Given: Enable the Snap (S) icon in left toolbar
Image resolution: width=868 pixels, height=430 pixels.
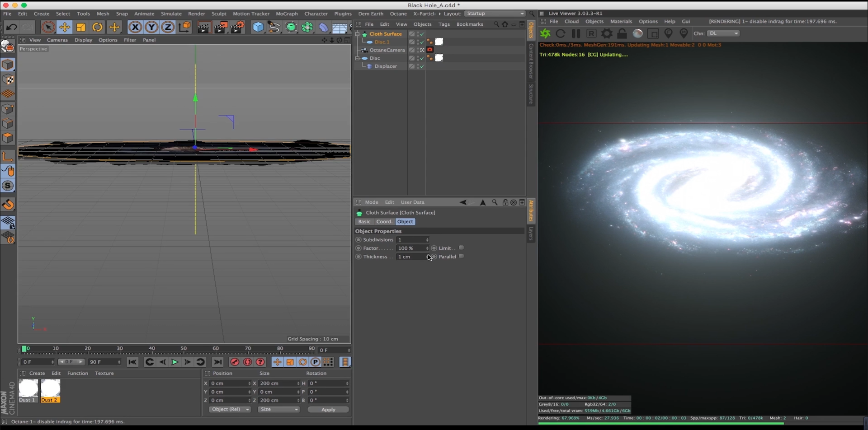Looking at the screenshot, I should [8, 186].
